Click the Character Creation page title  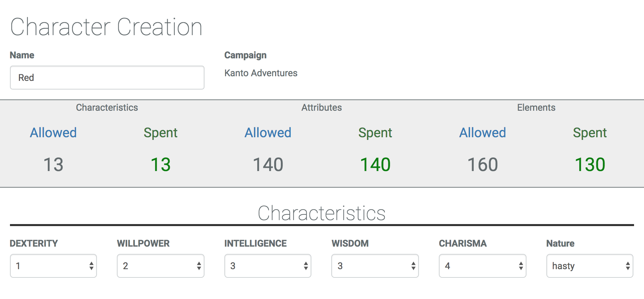tap(106, 27)
